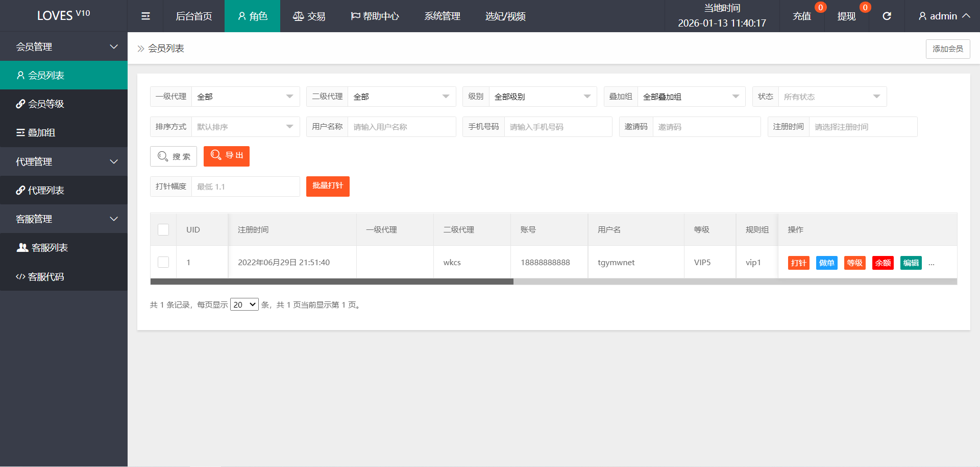Select the 角色 top tab
980x467 pixels.
click(x=253, y=16)
